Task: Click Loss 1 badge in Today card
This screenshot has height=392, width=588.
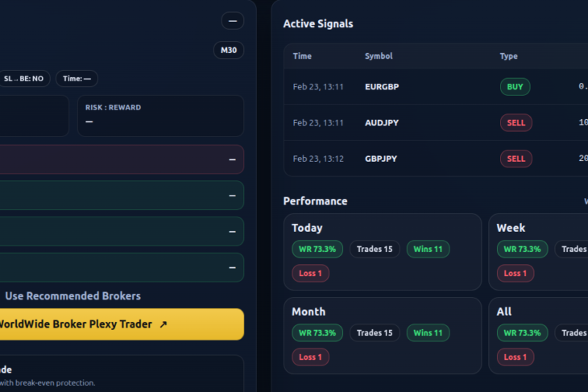Action: (x=310, y=274)
